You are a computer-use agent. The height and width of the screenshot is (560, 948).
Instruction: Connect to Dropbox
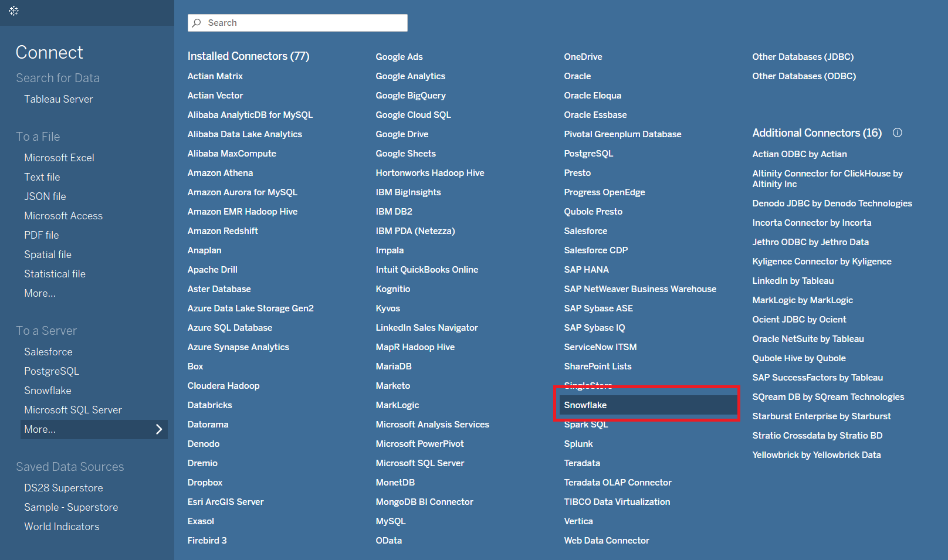coord(205,483)
